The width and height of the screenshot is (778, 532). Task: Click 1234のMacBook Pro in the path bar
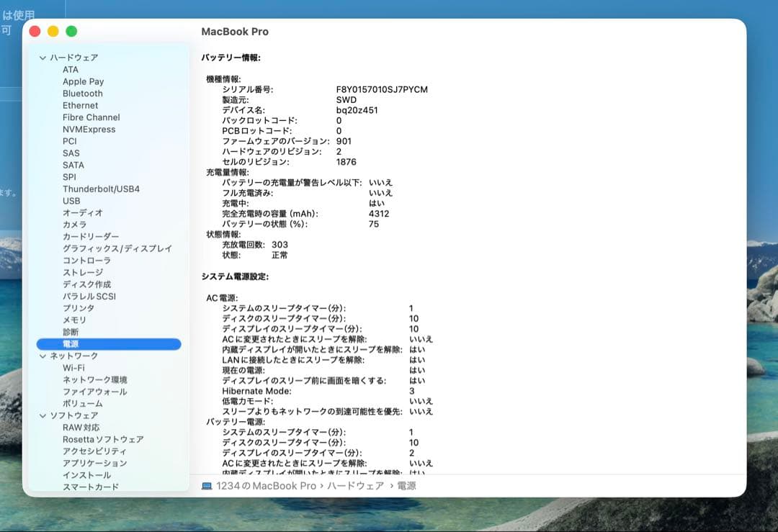pyautogui.click(x=266, y=486)
